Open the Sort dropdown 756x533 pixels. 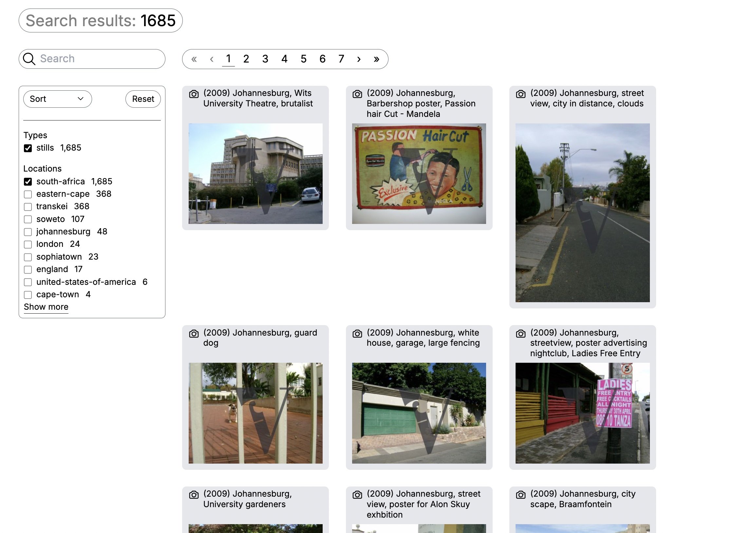(57, 99)
